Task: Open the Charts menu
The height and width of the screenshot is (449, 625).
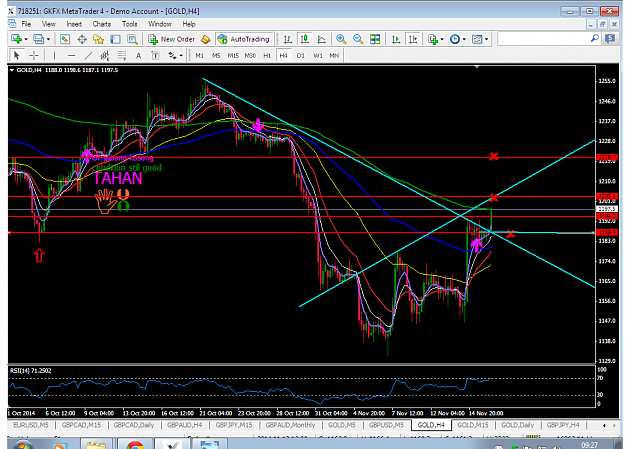Action: point(102,24)
